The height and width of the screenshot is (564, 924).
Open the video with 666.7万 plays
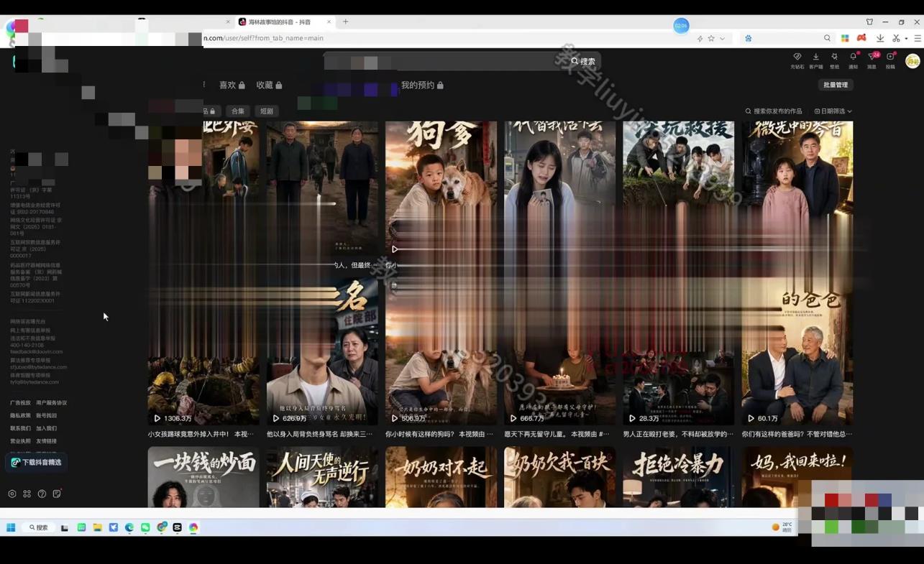(559, 352)
